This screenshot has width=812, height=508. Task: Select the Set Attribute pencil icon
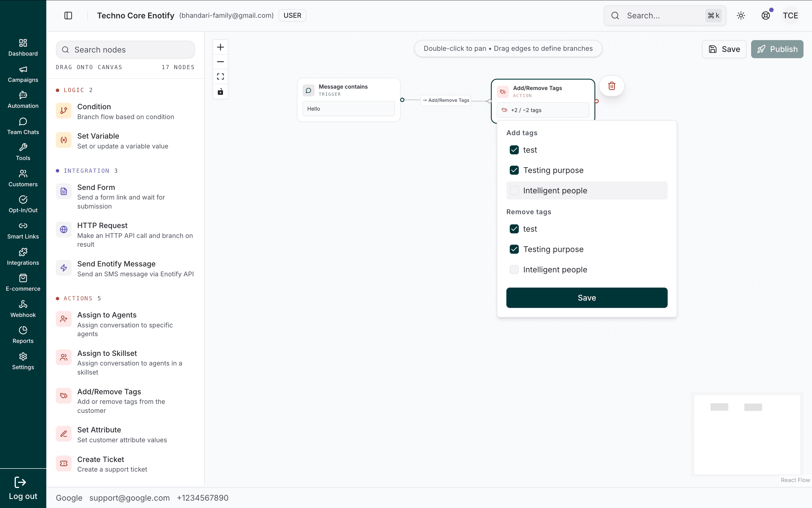pyautogui.click(x=64, y=434)
